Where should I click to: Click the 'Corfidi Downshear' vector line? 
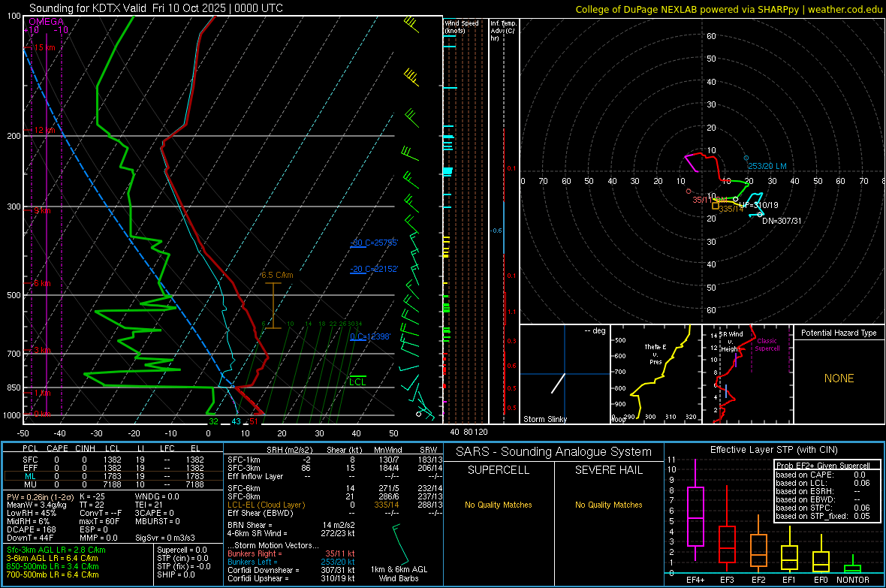pos(291,570)
